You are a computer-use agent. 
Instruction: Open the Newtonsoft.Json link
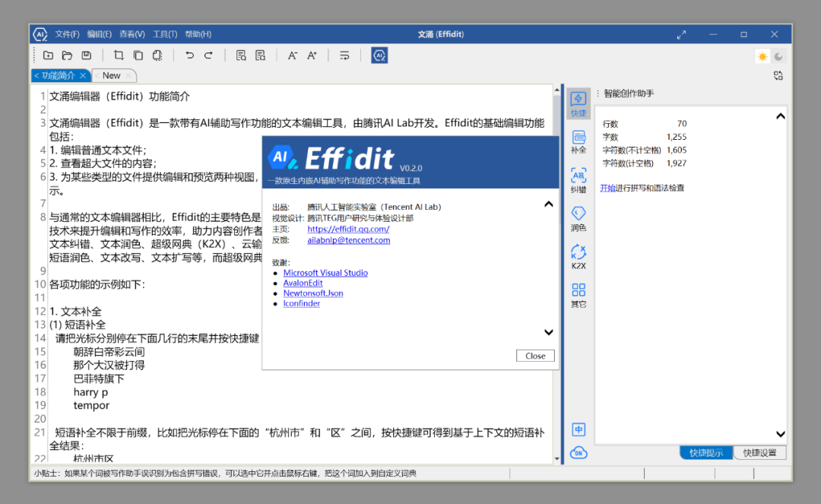pyautogui.click(x=313, y=293)
